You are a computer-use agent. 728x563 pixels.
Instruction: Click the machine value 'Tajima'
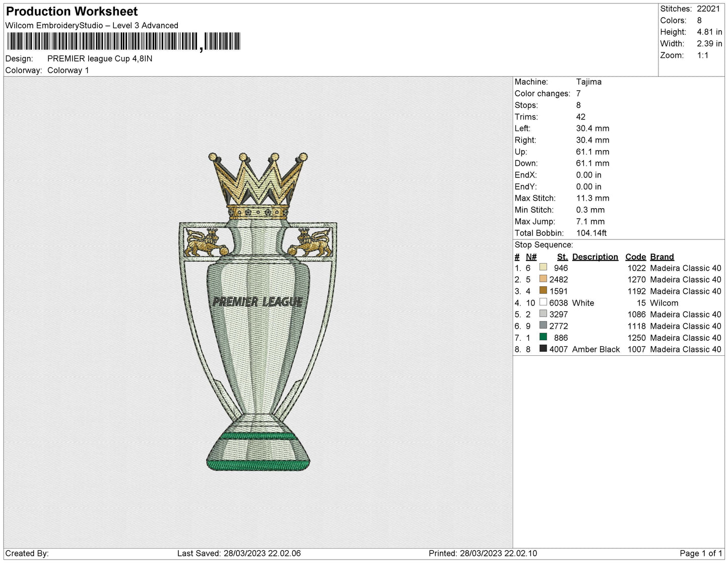tap(589, 82)
